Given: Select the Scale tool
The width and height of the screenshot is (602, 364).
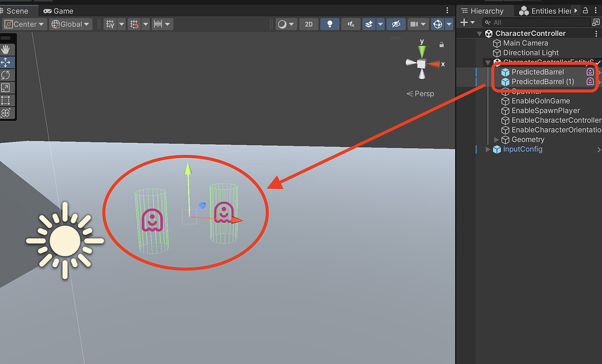Looking at the screenshot, I should (7, 87).
